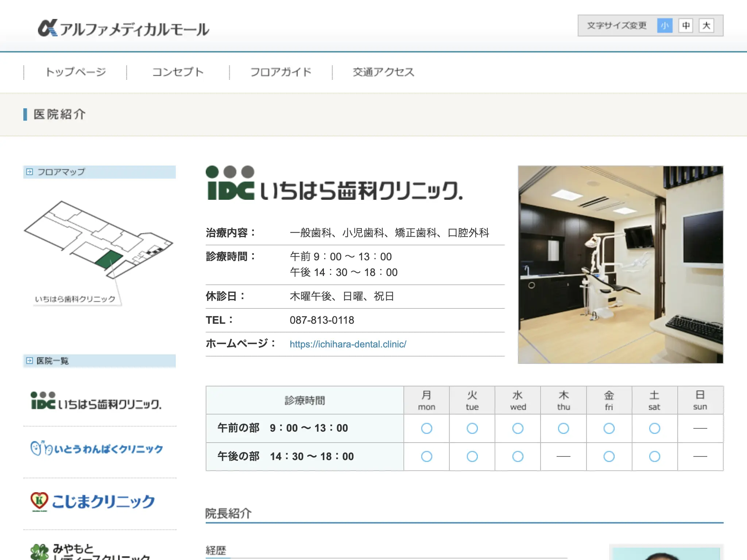Click the dental treatment room photo

click(x=620, y=265)
